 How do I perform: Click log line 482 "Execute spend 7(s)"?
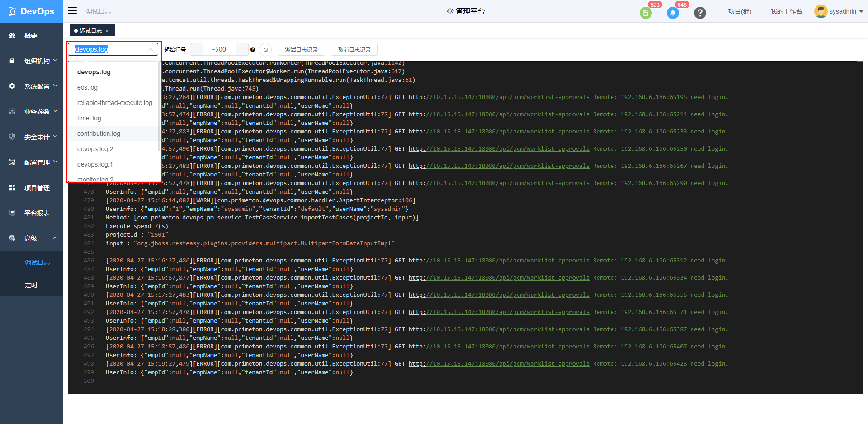tap(137, 226)
